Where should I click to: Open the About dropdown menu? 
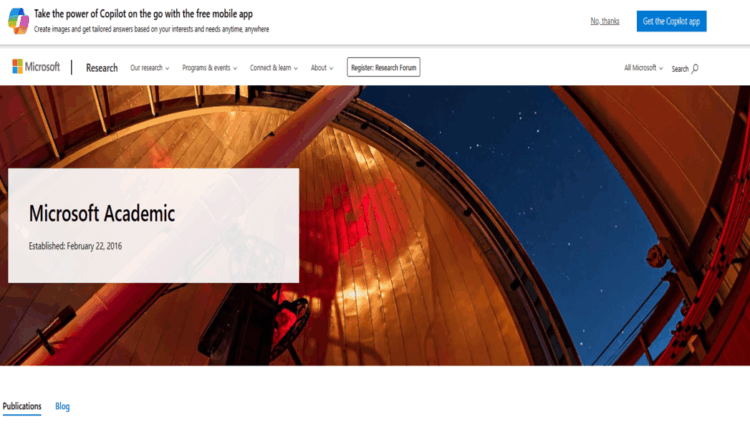pyautogui.click(x=322, y=68)
